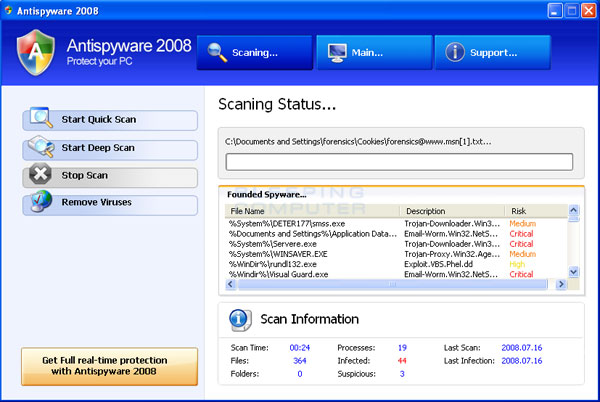Select the %System%\WINSAVER.EXE row
600x402 pixels.
396,254
